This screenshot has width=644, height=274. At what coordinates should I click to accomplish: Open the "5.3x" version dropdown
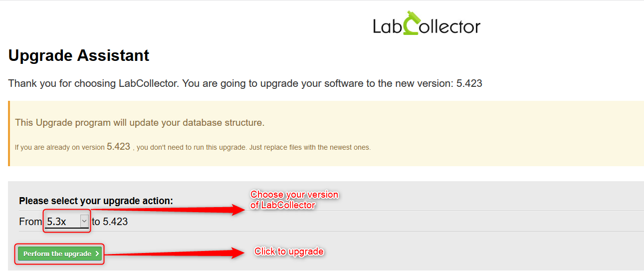[67, 221]
